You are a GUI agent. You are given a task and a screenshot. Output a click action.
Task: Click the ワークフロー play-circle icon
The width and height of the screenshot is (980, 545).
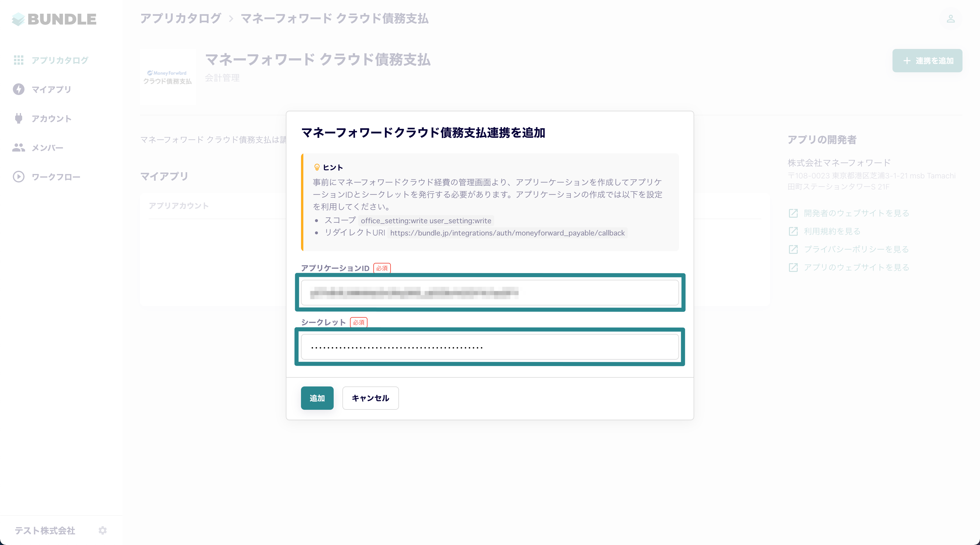click(19, 177)
